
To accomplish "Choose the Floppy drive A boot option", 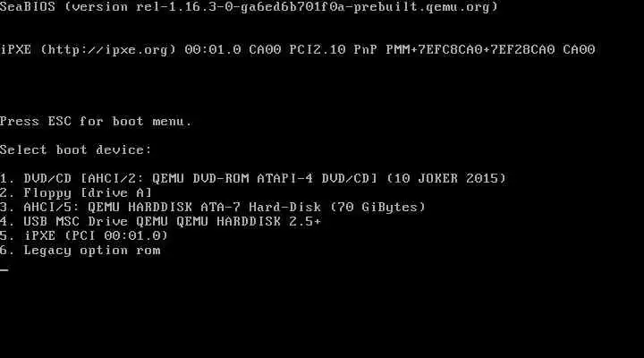I will [x=76, y=192].
